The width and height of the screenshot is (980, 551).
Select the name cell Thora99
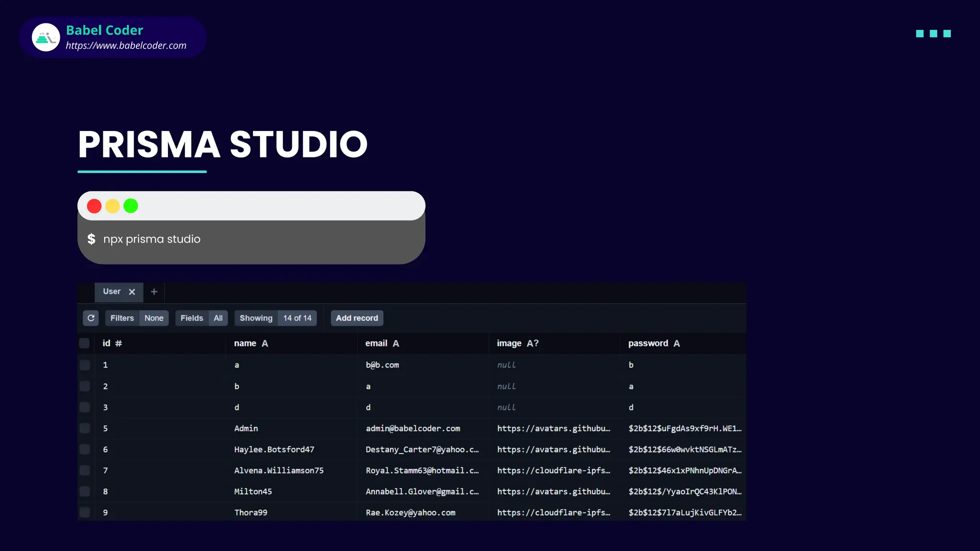pyautogui.click(x=291, y=512)
